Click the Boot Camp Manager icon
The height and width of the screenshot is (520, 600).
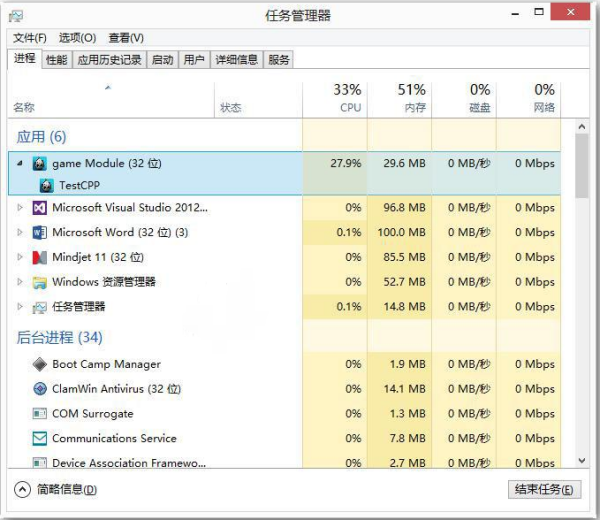[x=40, y=365]
